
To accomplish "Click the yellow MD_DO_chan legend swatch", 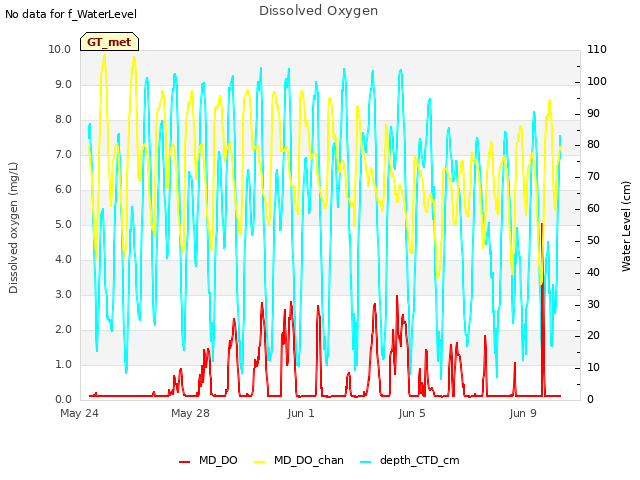I will point(260,462).
